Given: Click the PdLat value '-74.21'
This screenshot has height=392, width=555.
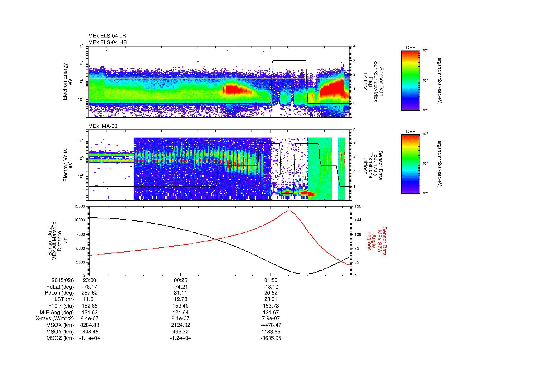Looking at the screenshot, I should tap(180, 287).
